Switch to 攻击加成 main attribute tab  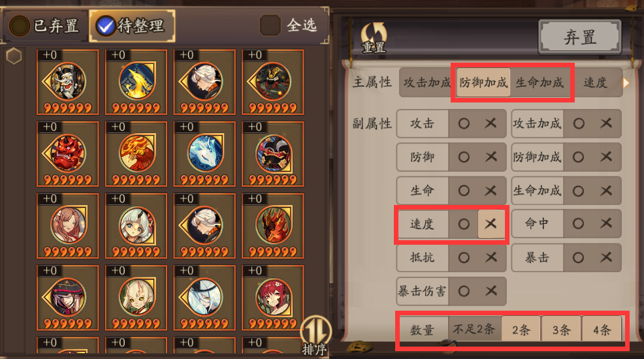point(427,82)
